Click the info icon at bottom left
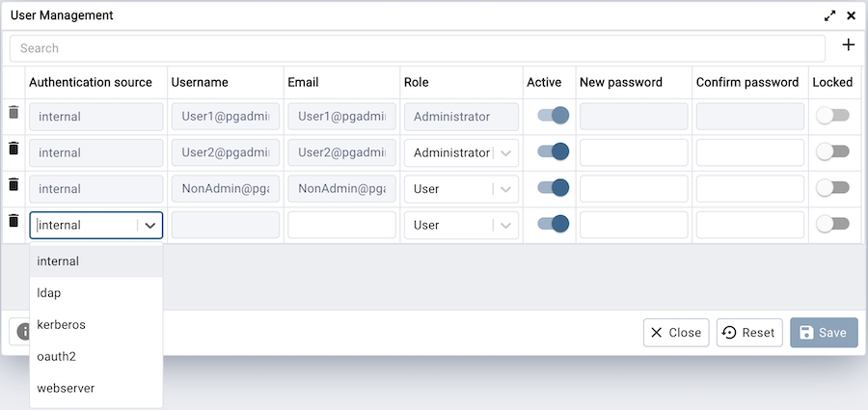Screen dimensions: 868x410 click(x=21, y=332)
